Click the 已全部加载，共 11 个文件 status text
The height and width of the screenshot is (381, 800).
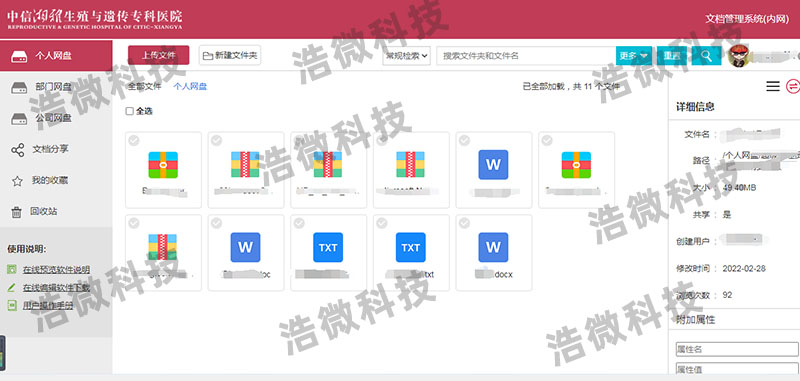click(571, 87)
